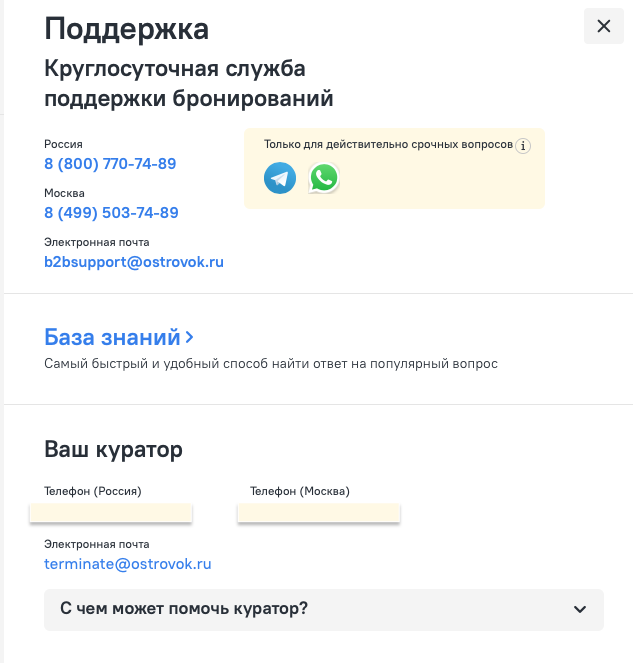
Task: Call Moscow number 8 (499) 503-74-89
Action: point(111,213)
